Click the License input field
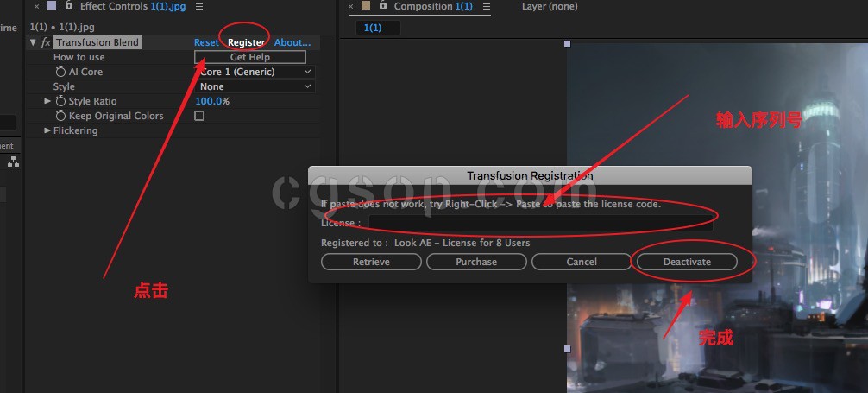868x393 pixels. click(x=541, y=222)
